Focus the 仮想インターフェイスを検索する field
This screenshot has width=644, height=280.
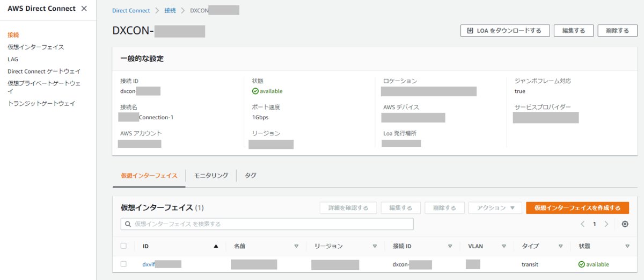(x=267, y=224)
